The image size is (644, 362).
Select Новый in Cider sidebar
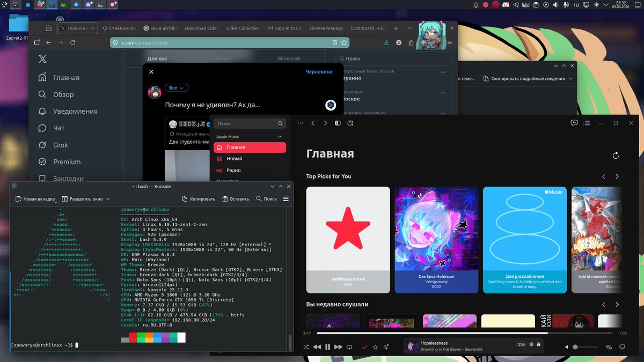click(x=250, y=159)
